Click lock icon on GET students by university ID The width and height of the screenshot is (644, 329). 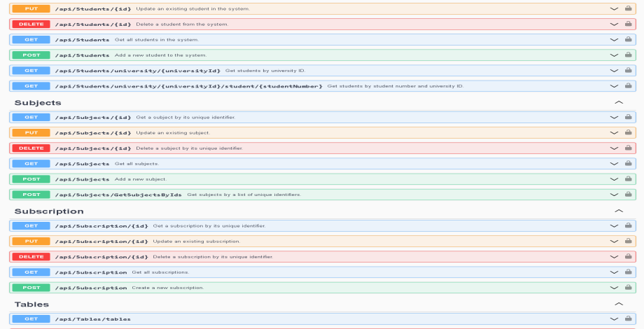[628, 71]
